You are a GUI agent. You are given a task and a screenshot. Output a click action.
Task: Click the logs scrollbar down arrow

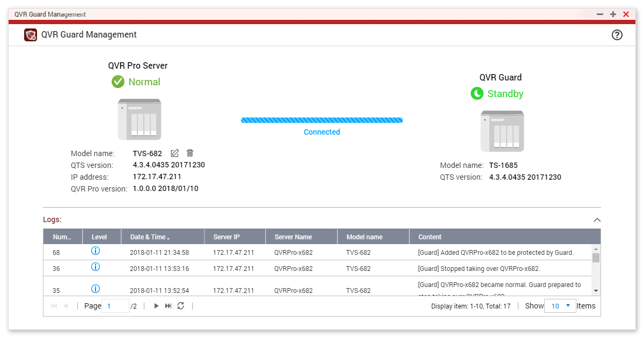(596, 290)
